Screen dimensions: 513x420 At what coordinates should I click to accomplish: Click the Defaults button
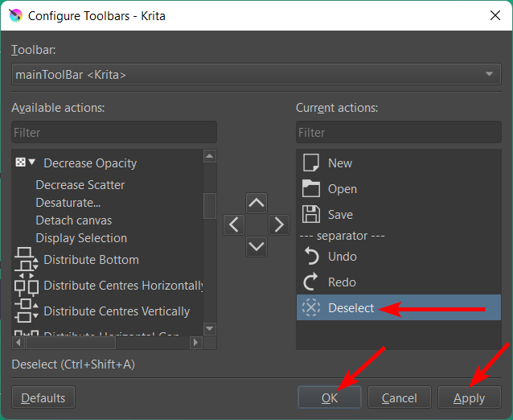pyautogui.click(x=43, y=397)
